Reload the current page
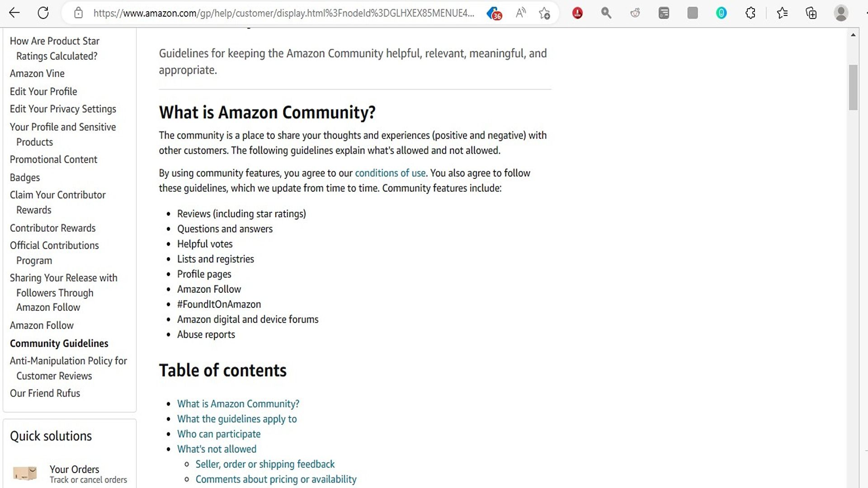Viewport: 868px width, 488px height. 43,13
